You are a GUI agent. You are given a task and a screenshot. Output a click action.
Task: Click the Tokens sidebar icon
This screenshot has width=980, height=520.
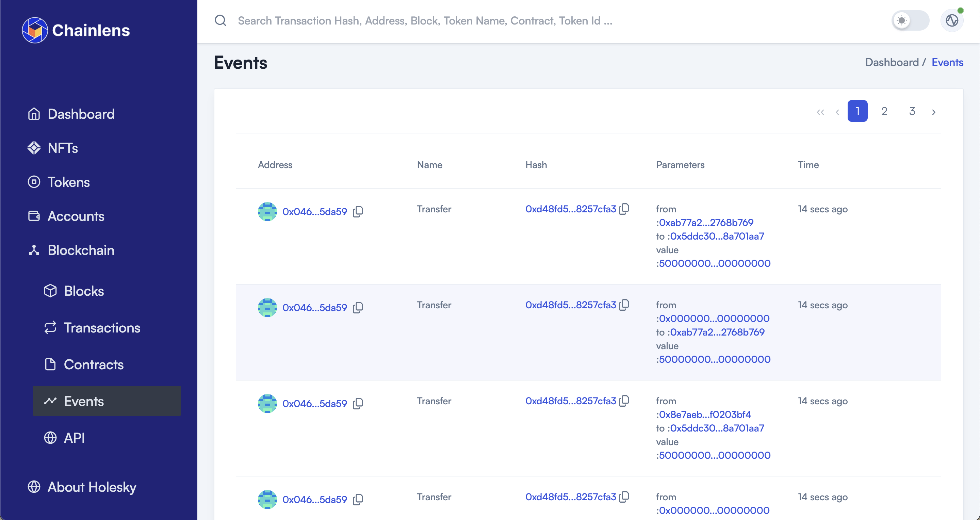(33, 182)
